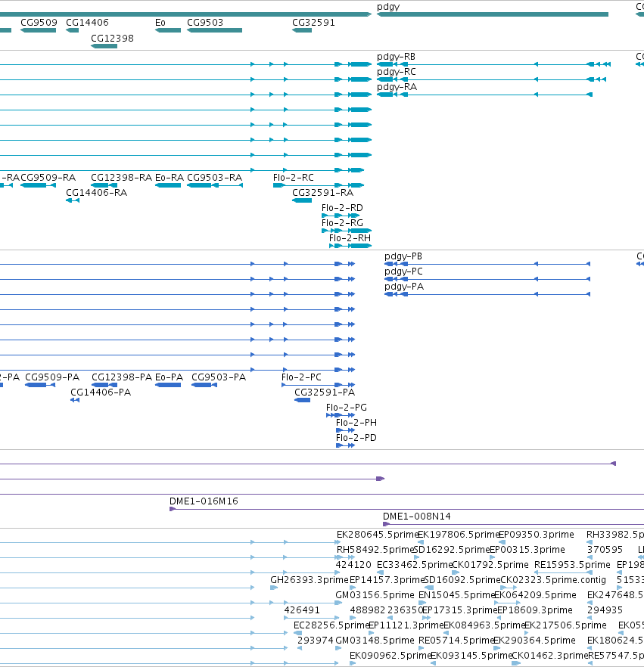Click the Eo-PA protein label
The width and height of the screenshot is (644, 667).
point(169,377)
